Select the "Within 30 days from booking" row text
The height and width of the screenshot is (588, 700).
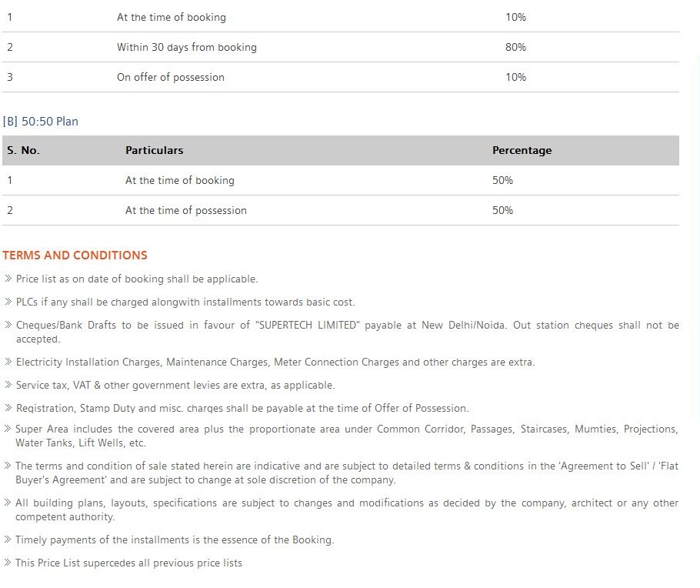[x=187, y=48]
